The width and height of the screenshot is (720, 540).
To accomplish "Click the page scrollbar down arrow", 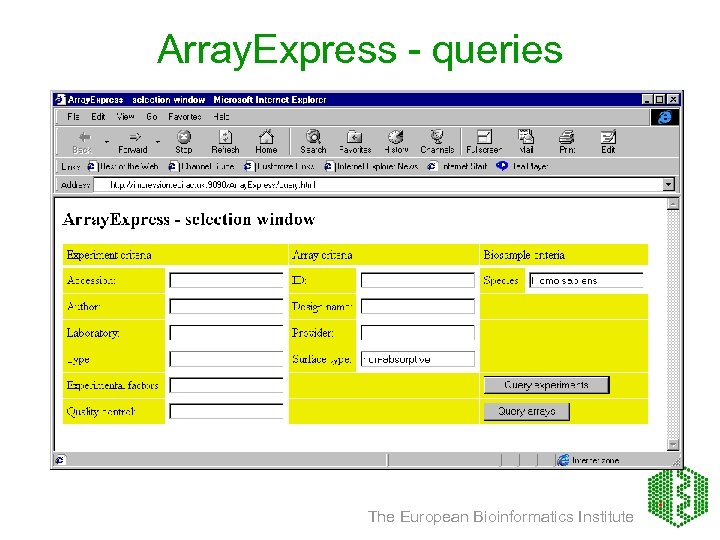I will click(673, 444).
